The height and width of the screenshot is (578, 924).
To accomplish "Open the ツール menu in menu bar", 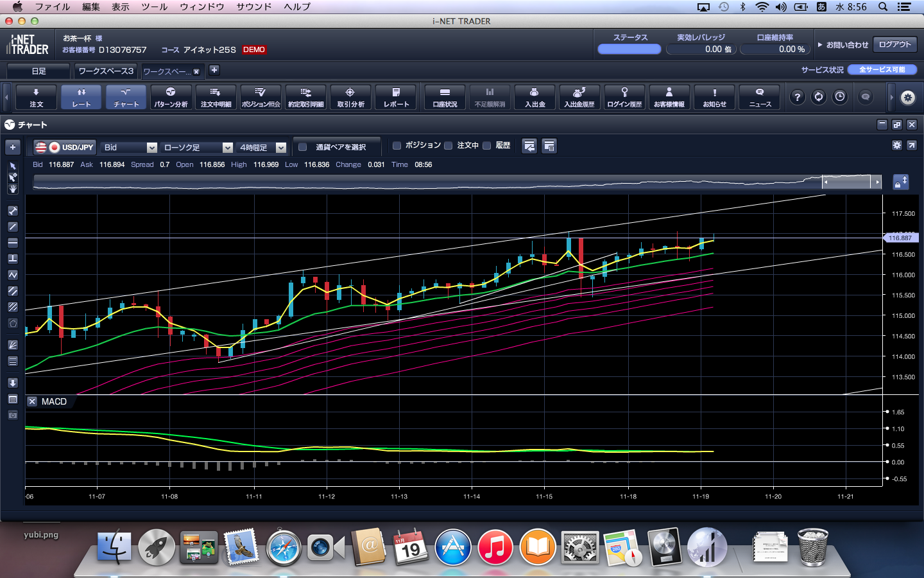I will pyautogui.click(x=154, y=6).
